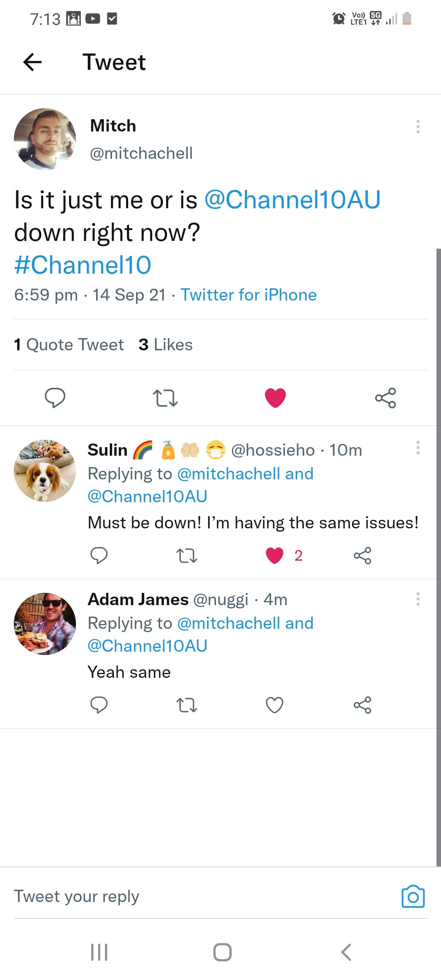Screen dimensions: 441x980
Task: Retweet Mitch's main tweet
Action: tap(165, 398)
